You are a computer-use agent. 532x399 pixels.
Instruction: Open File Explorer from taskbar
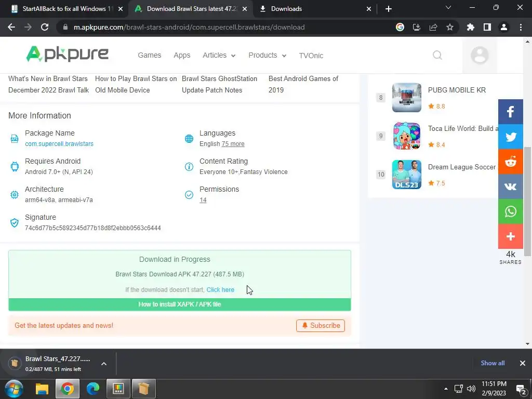coord(42,389)
